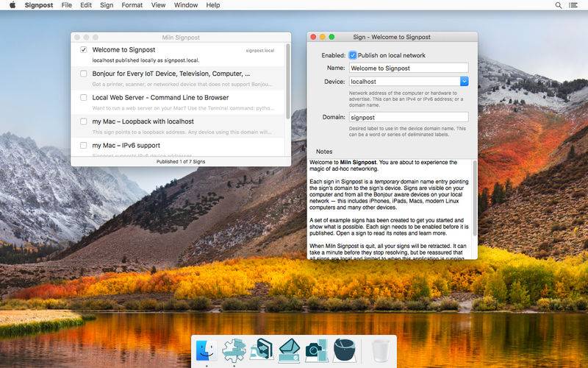Screen dimensions: 588x368
Task: Expand the Device combo box arrow
Action: 465,81
